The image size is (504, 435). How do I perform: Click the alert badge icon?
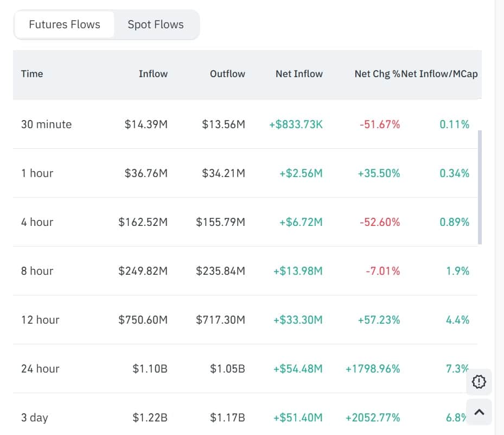coord(479,382)
